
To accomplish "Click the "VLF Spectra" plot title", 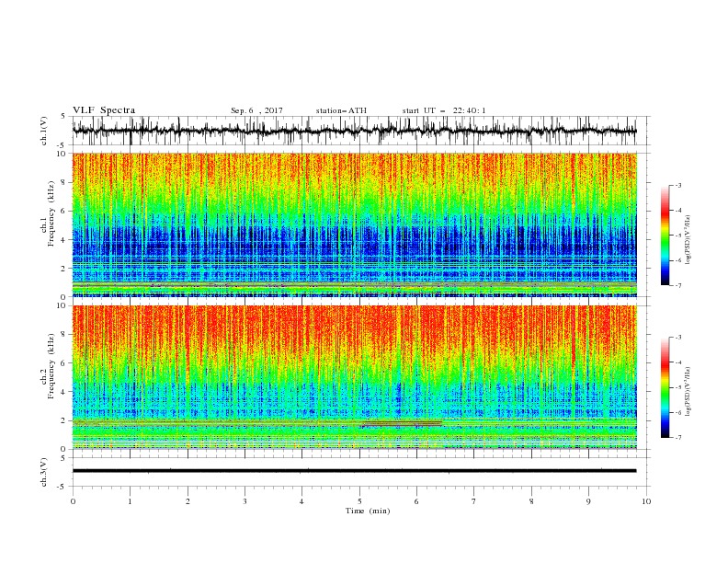I will 104,110.
